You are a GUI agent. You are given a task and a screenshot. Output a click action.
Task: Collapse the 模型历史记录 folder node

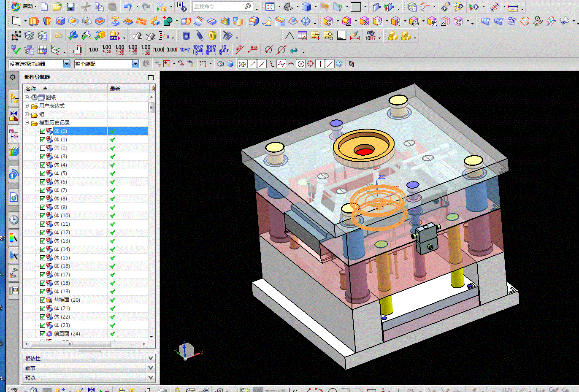tap(27, 123)
